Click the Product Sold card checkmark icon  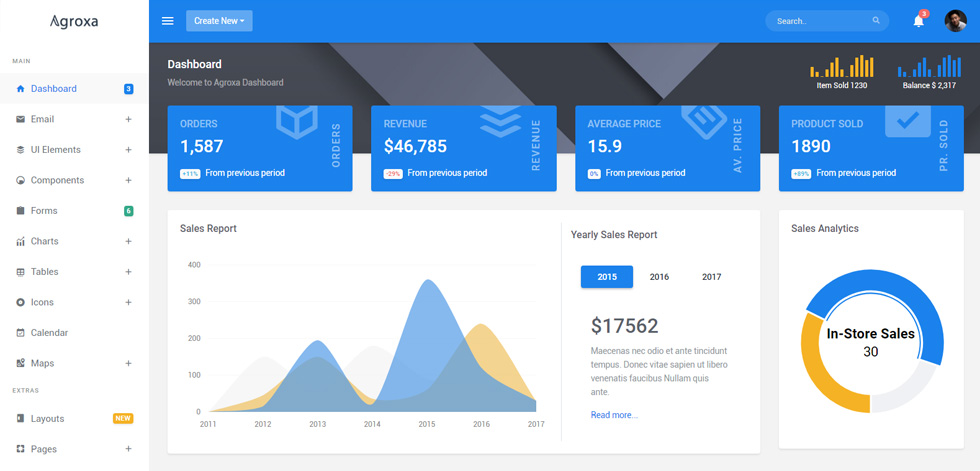tap(908, 121)
